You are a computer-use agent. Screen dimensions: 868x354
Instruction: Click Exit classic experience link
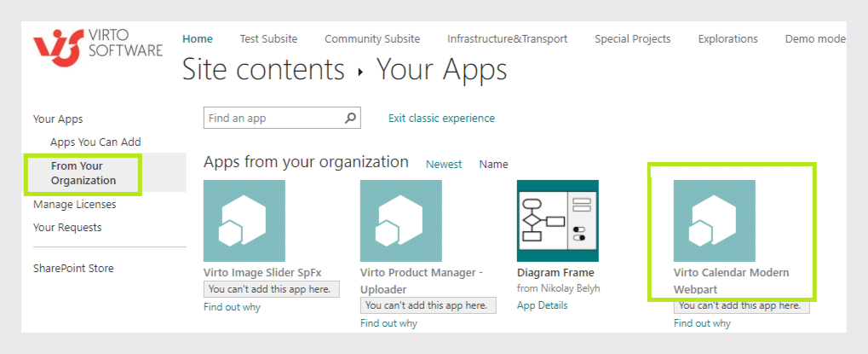(x=442, y=118)
